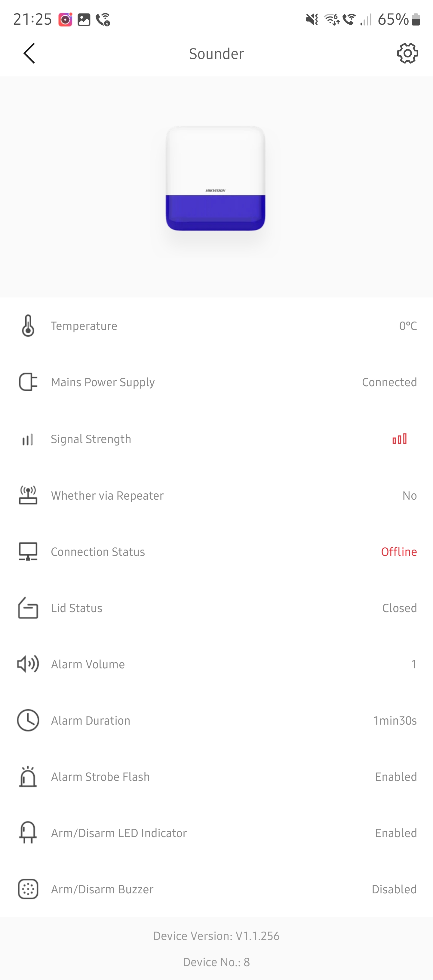Tap the Temperature thermometer icon
The height and width of the screenshot is (980, 433).
28,326
